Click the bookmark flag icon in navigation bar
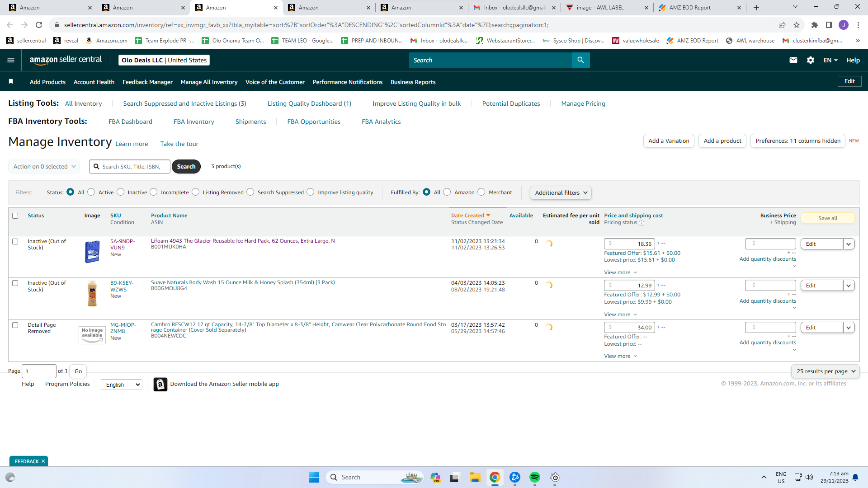 [11, 81]
